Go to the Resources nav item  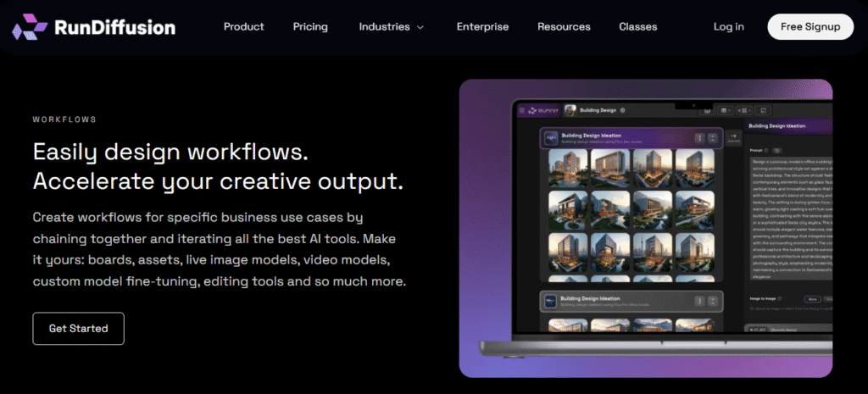tap(564, 27)
